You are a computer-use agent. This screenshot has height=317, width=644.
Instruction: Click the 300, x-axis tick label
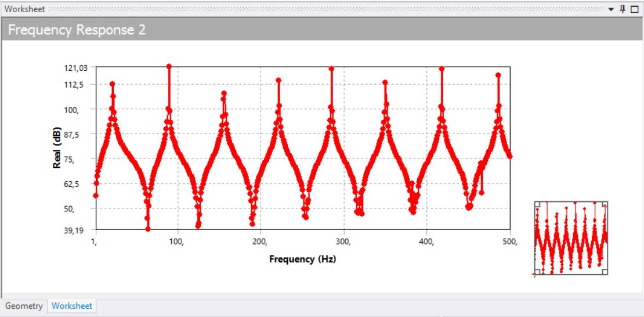[x=344, y=242]
